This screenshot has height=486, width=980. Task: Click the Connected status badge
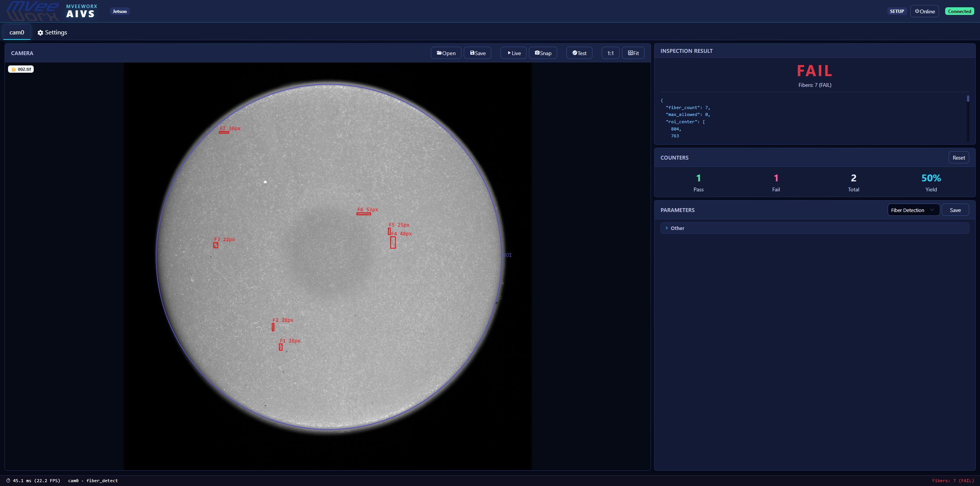tap(959, 11)
